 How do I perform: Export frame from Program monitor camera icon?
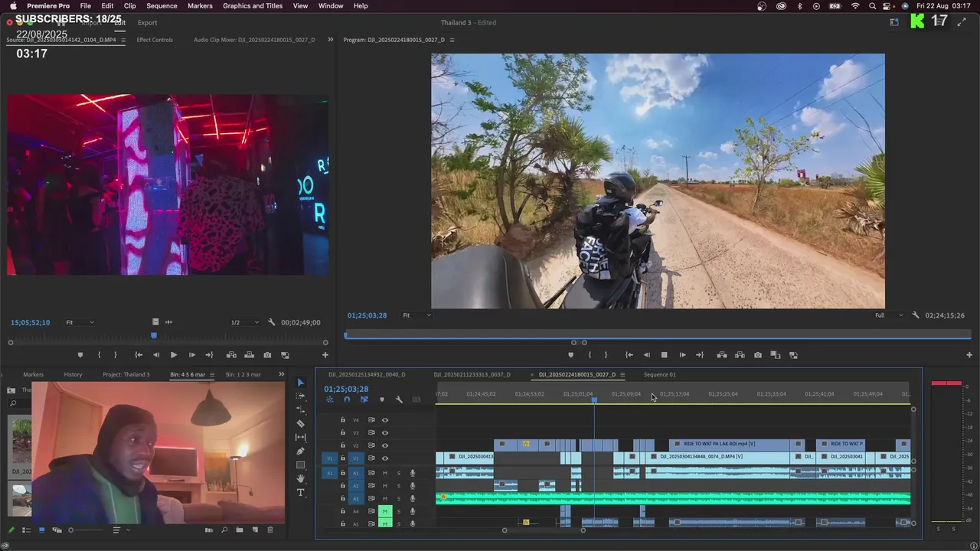coord(758,355)
